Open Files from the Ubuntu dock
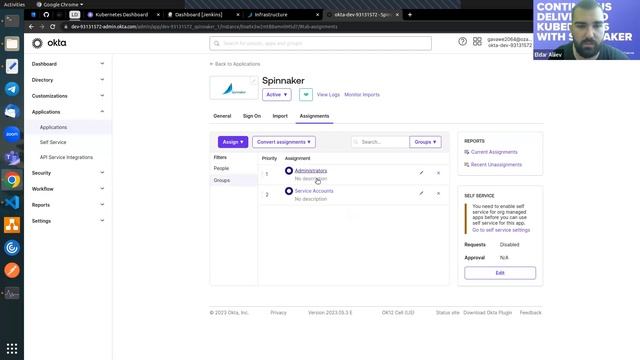The height and width of the screenshot is (360, 640). click(x=12, y=43)
